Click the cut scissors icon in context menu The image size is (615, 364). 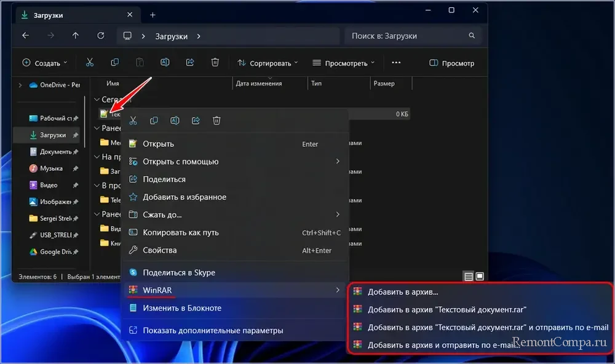coord(133,121)
